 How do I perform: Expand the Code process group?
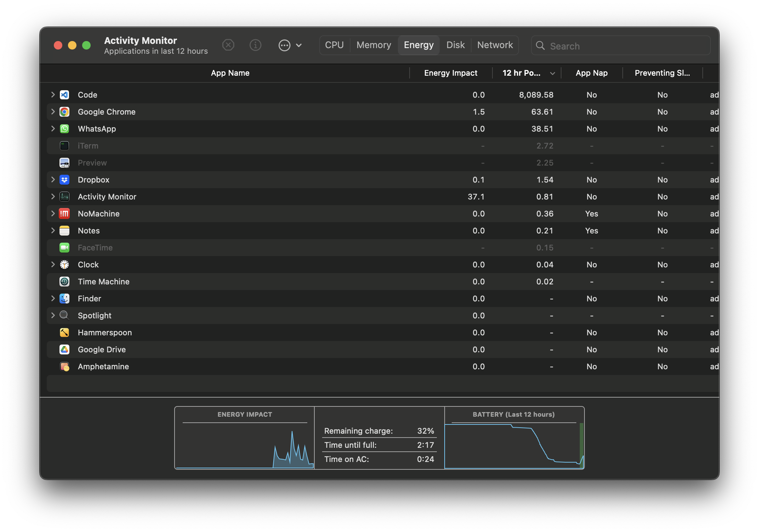(53, 94)
